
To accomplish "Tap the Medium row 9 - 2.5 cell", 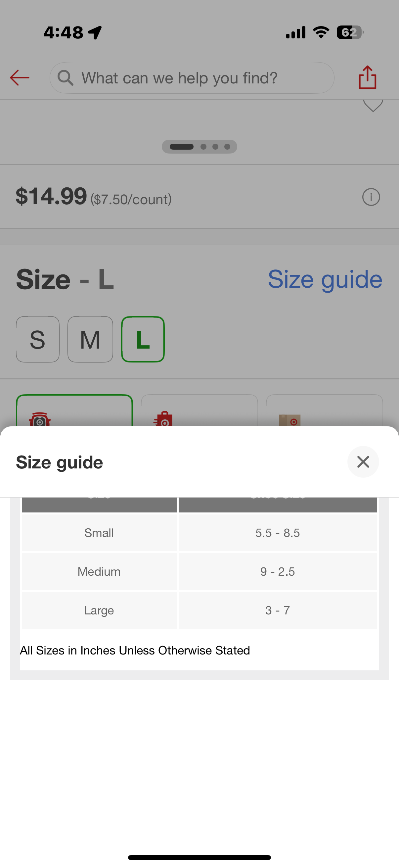I will (278, 571).
